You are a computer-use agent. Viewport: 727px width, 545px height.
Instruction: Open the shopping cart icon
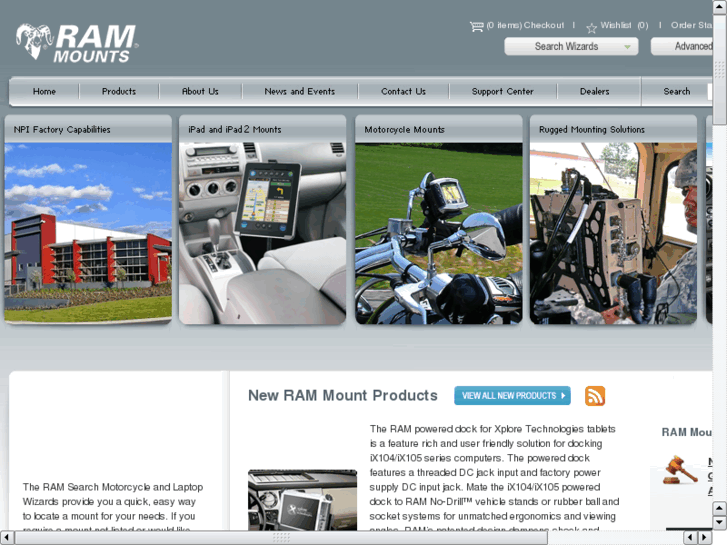pyautogui.click(x=477, y=26)
